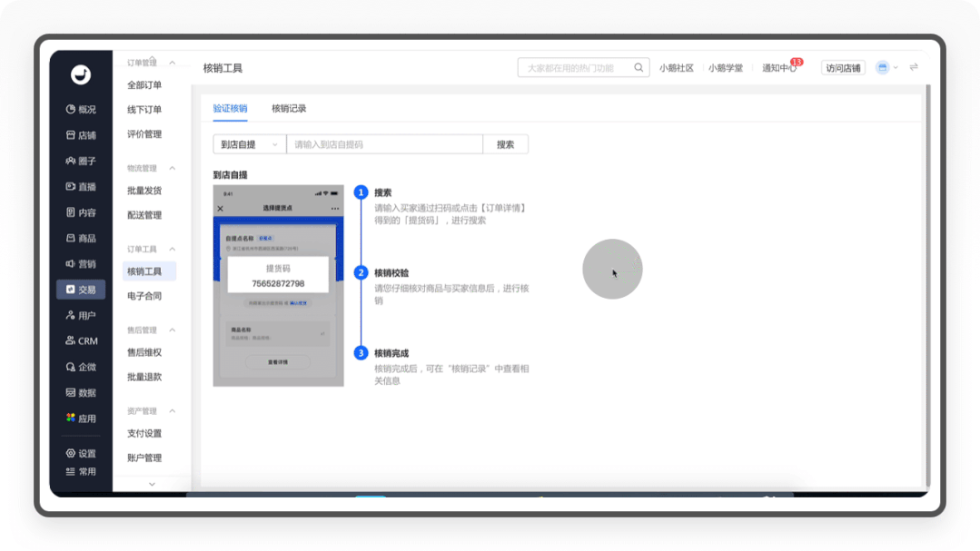Open 小鹅社区 community link
Screen dimensions: 980x551
tap(677, 68)
